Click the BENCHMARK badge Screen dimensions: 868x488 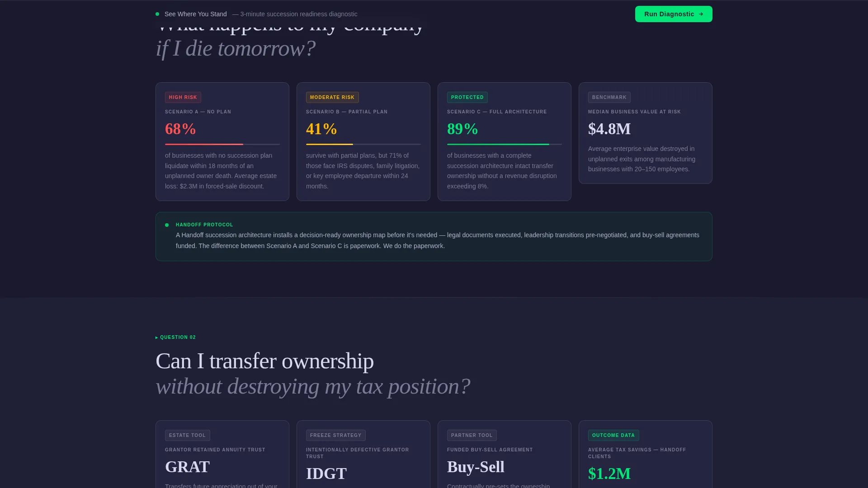coord(609,98)
